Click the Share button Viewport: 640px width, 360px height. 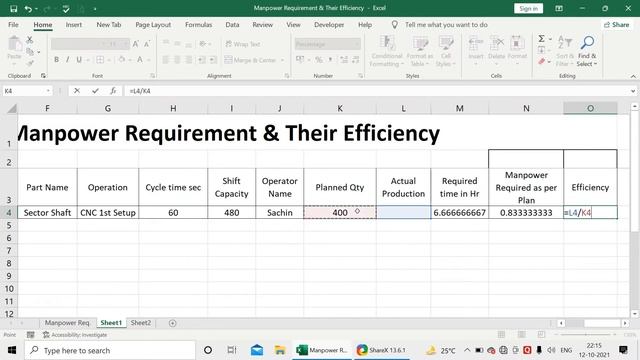[617, 24]
